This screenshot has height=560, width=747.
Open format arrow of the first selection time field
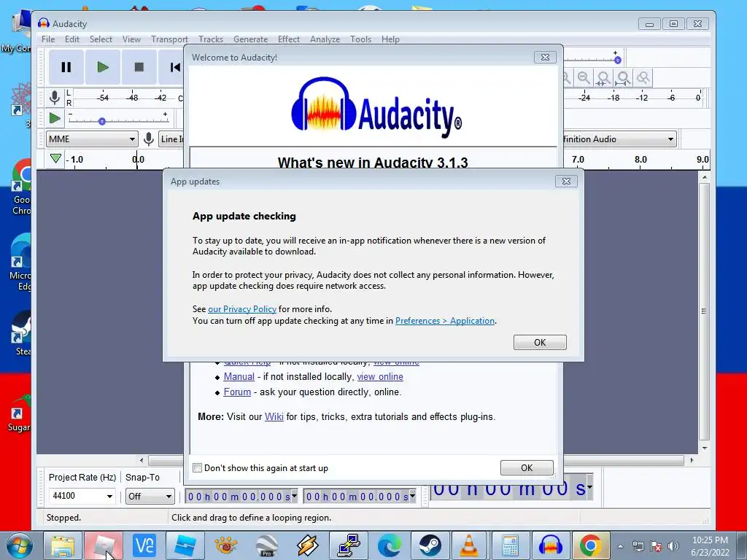pos(294,496)
